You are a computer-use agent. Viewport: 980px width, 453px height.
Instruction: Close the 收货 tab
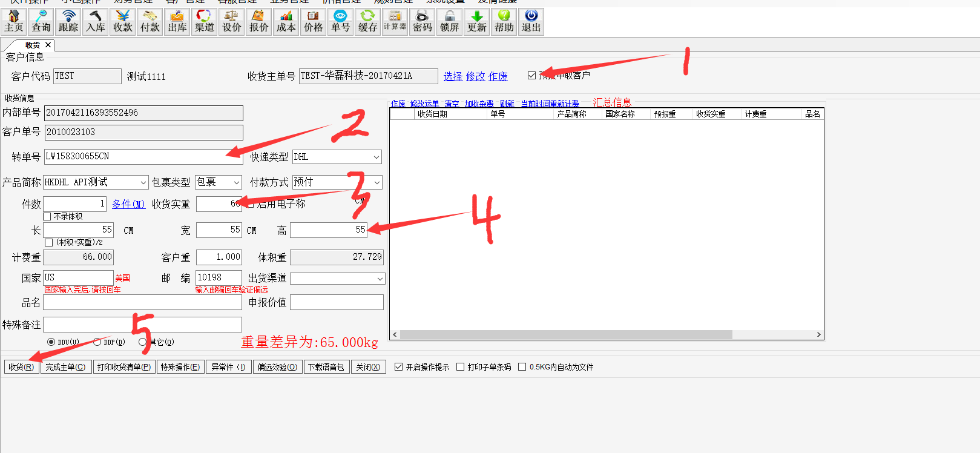48,45
